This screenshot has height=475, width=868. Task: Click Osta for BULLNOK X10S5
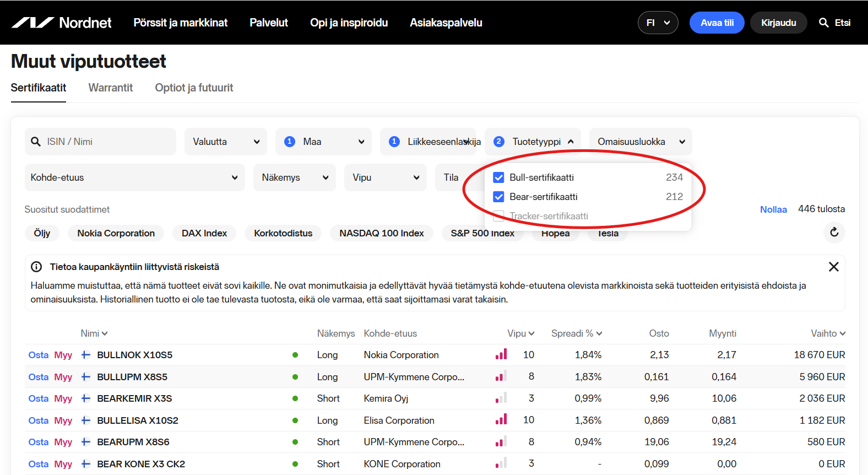(x=39, y=355)
